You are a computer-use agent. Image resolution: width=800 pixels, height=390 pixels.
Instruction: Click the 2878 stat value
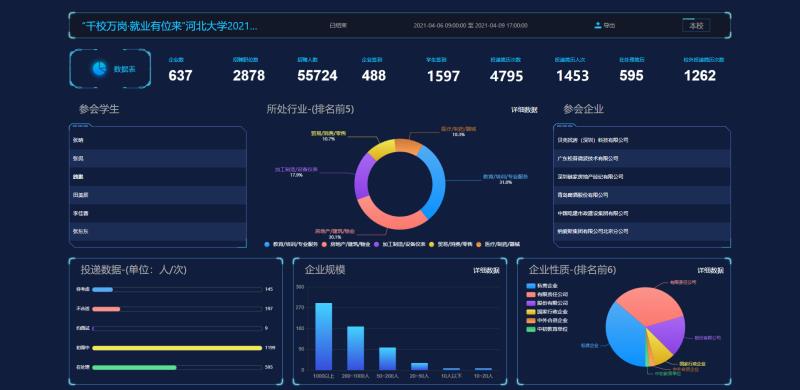point(248,76)
